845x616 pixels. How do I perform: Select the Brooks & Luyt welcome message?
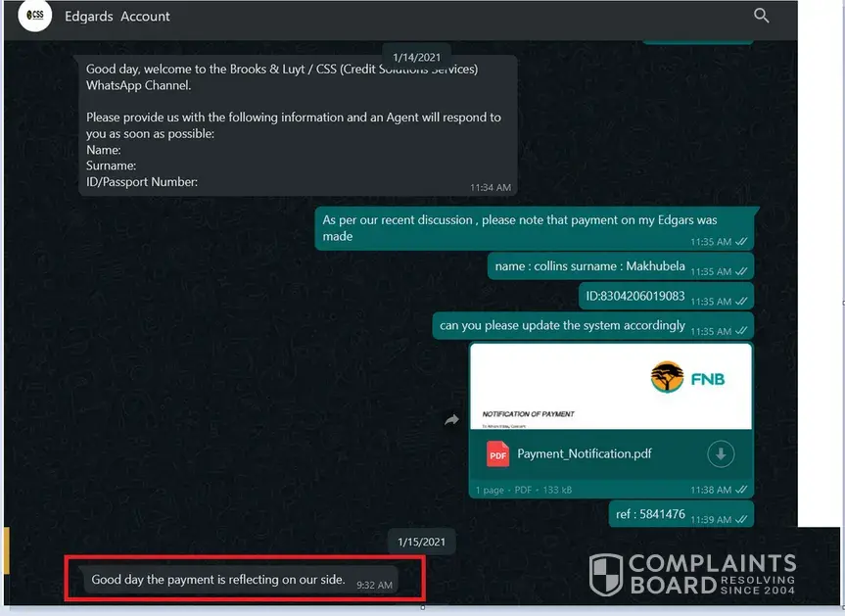[x=298, y=125]
